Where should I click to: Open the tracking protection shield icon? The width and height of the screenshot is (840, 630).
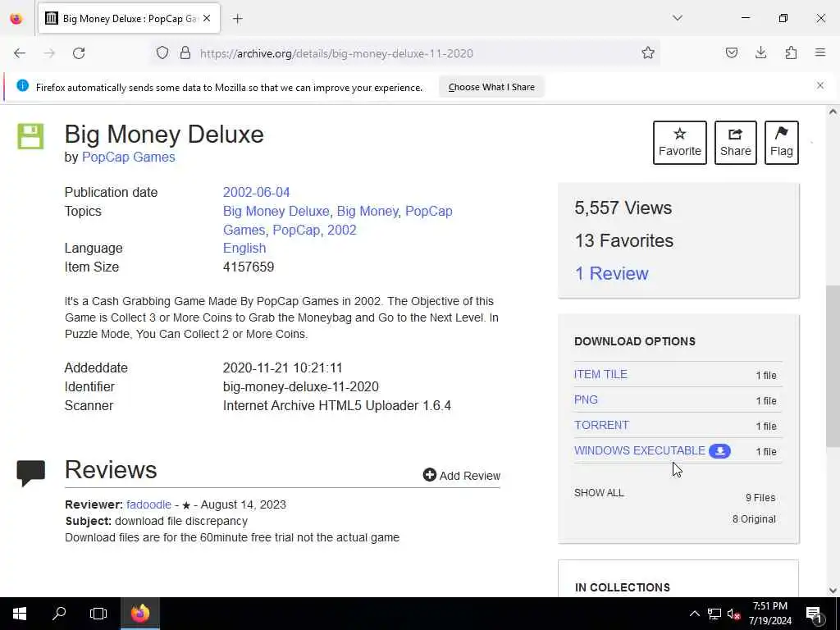click(162, 53)
